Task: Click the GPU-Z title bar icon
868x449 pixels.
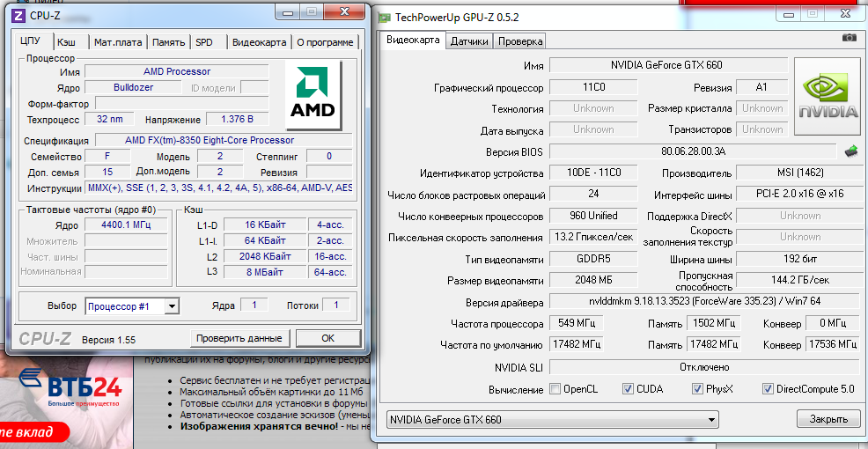Action: coord(384,18)
